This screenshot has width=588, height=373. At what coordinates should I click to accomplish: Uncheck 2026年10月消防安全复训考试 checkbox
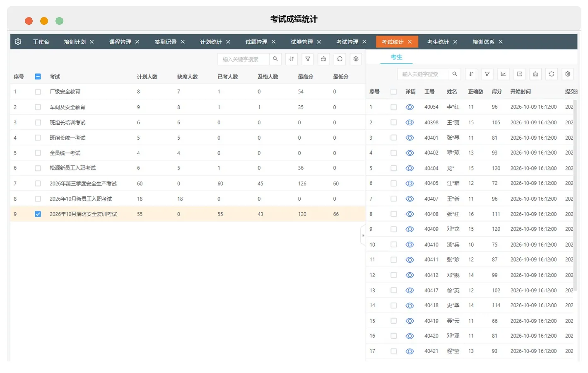pos(38,214)
